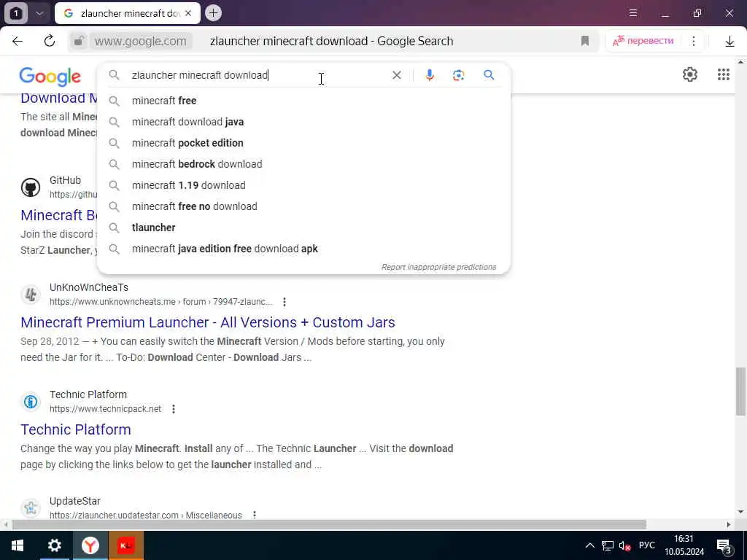Click the vertical page scrollbar thumb
This screenshot has width=747, height=560.
[740, 392]
